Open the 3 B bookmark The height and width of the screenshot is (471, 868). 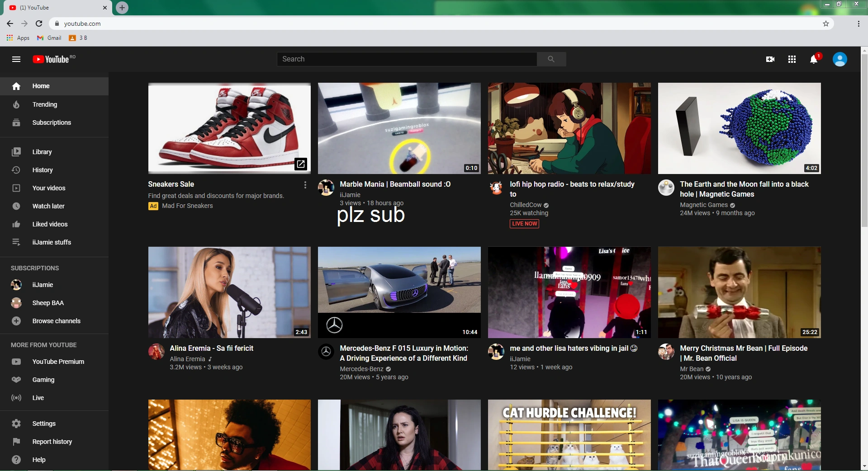click(x=78, y=38)
